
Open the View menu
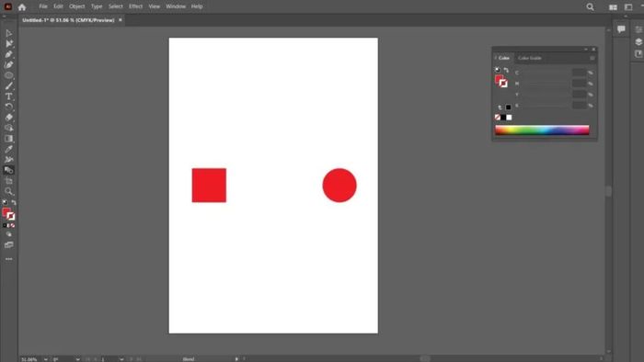[x=154, y=6]
